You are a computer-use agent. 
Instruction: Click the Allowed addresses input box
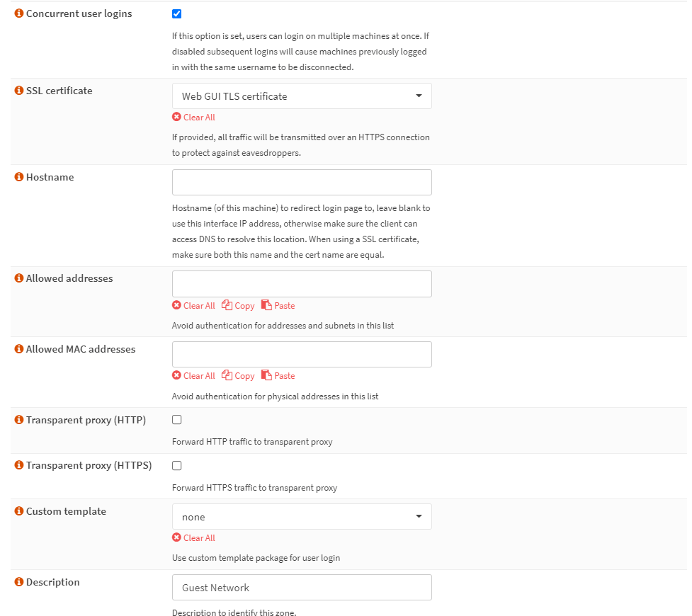[x=302, y=284]
